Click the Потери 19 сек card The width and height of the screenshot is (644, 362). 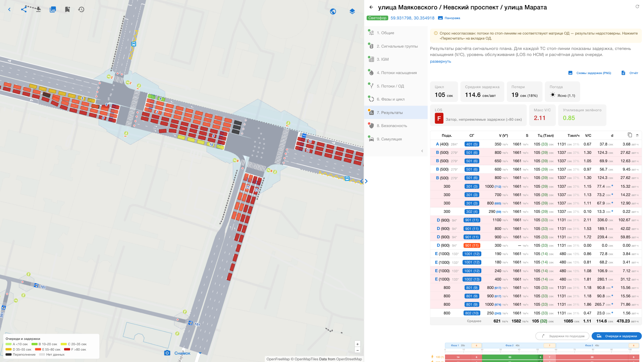[x=524, y=92]
